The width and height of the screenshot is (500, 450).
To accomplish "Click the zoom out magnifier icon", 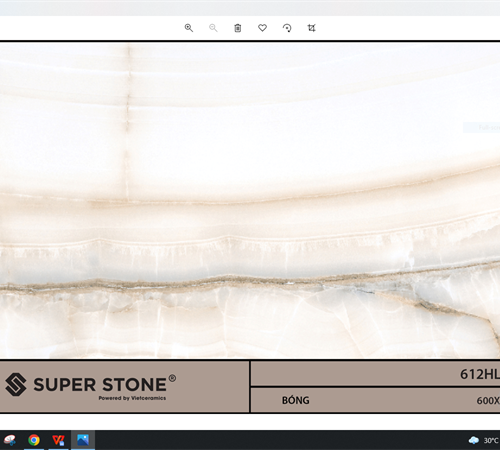I will pyautogui.click(x=213, y=28).
